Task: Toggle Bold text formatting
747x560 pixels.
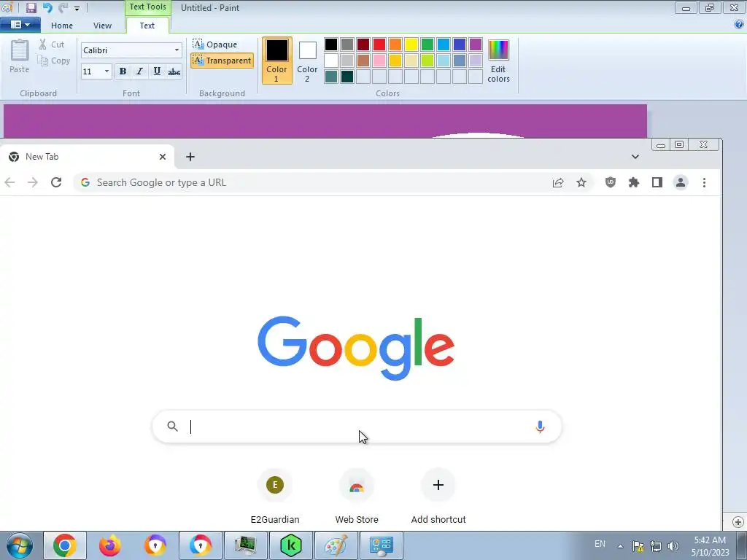Action: coord(123,71)
